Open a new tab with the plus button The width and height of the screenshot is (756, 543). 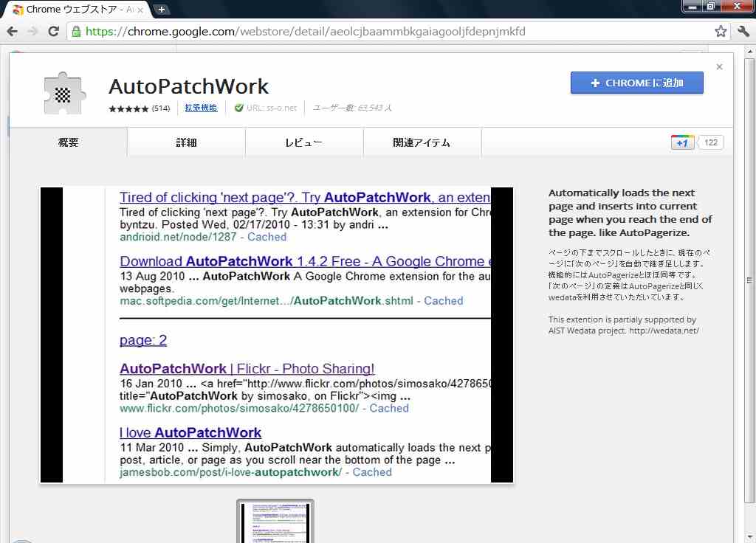point(161,9)
